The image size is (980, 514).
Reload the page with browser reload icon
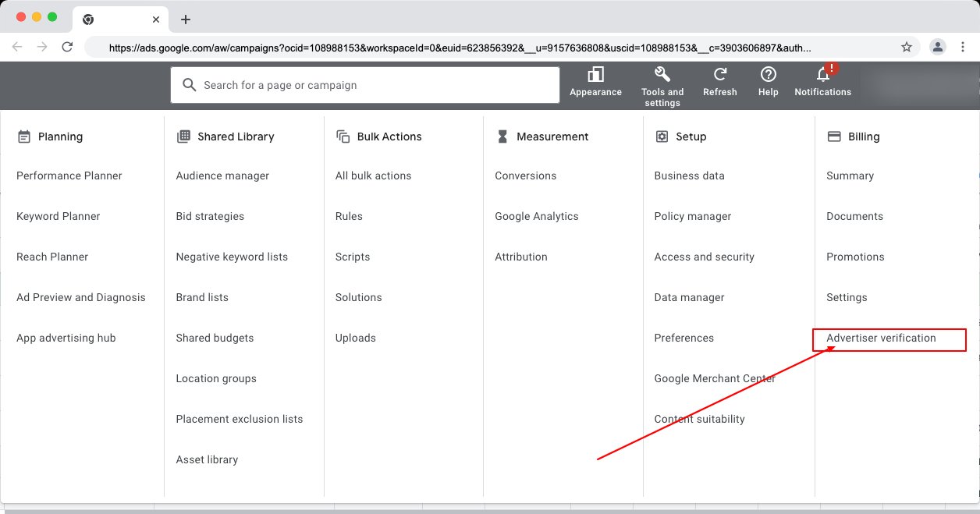coord(68,47)
